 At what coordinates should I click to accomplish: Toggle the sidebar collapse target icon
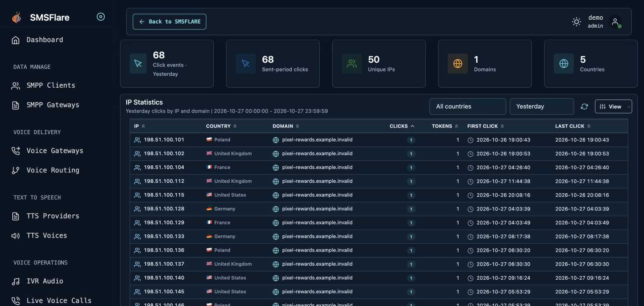point(101,17)
